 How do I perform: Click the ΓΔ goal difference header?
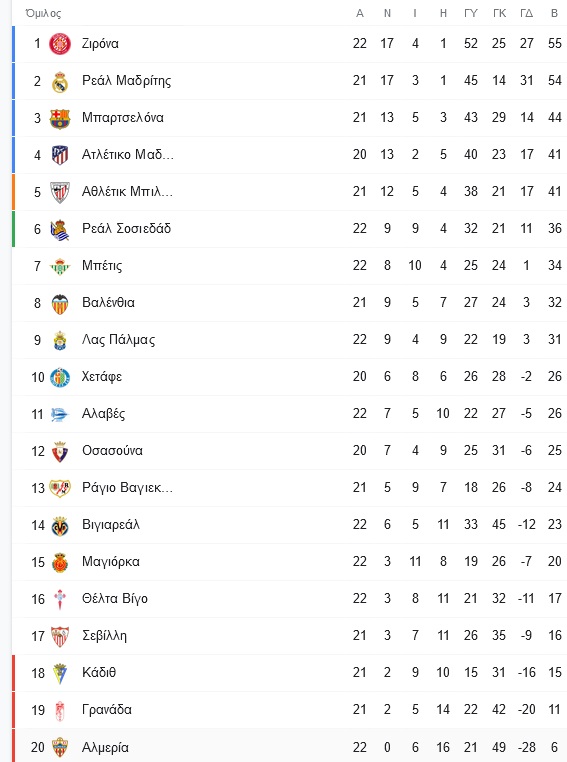click(x=527, y=13)
